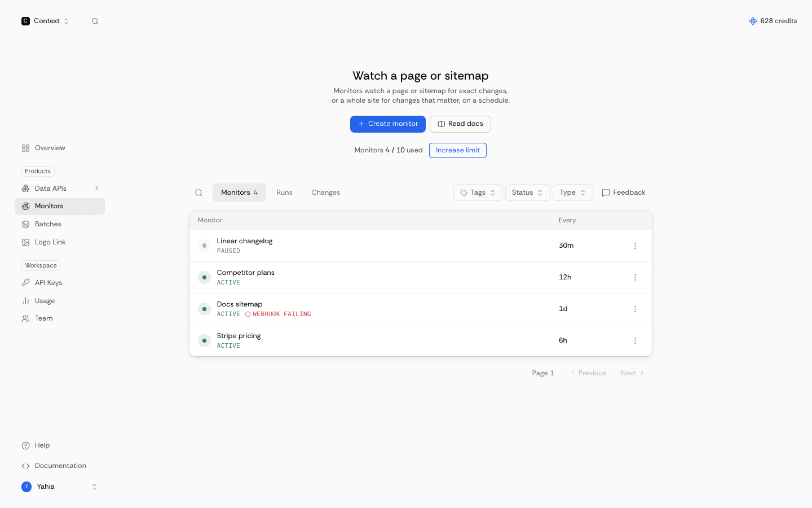Click the Increase limit button
812x508 pixels.
458,150
